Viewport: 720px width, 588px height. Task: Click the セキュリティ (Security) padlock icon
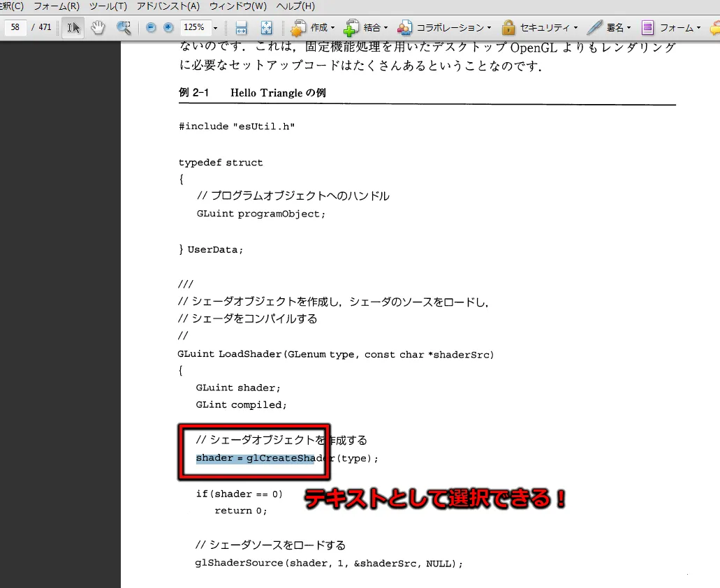510,28
